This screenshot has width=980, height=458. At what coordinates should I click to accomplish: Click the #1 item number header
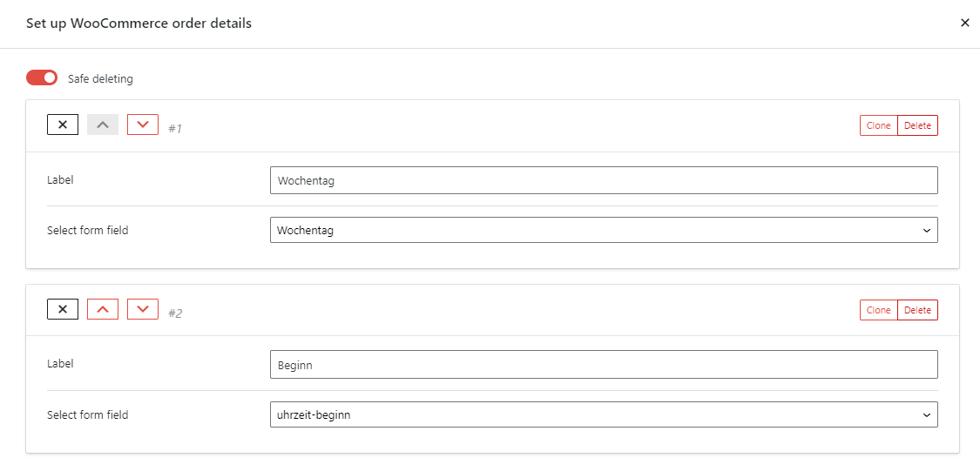tap(175, 128)
